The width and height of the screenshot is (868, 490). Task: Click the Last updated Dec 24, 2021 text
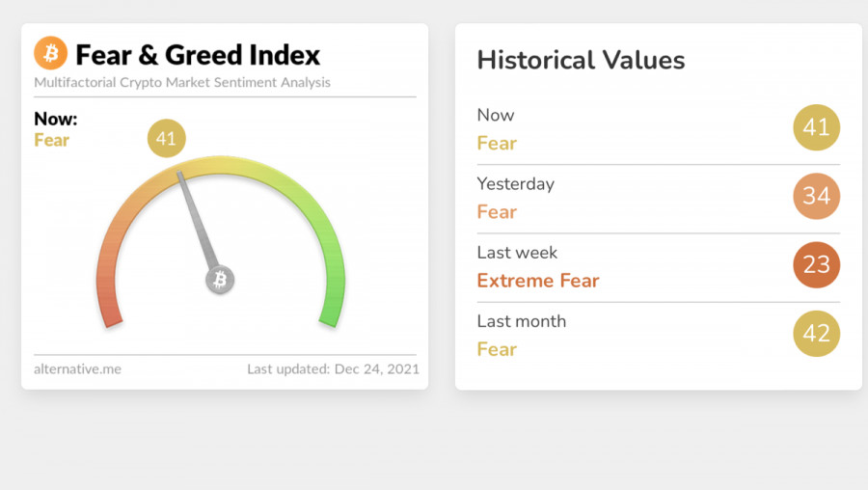pos(334,369)
